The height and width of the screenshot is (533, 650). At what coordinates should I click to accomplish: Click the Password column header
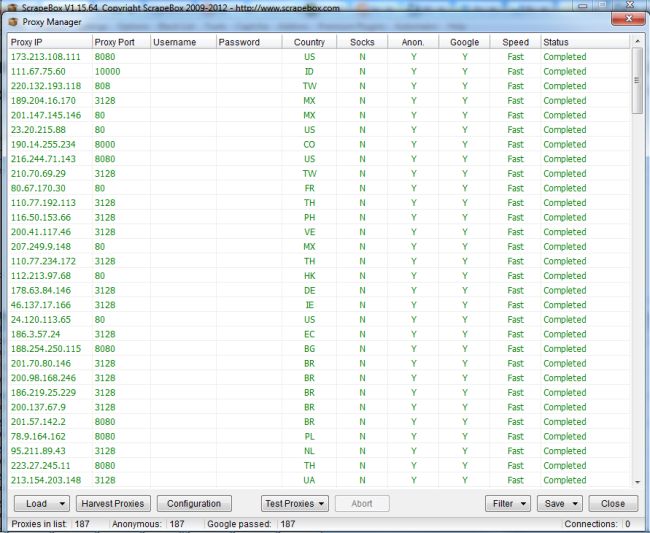pyautogui.click(x=249, y=42)
